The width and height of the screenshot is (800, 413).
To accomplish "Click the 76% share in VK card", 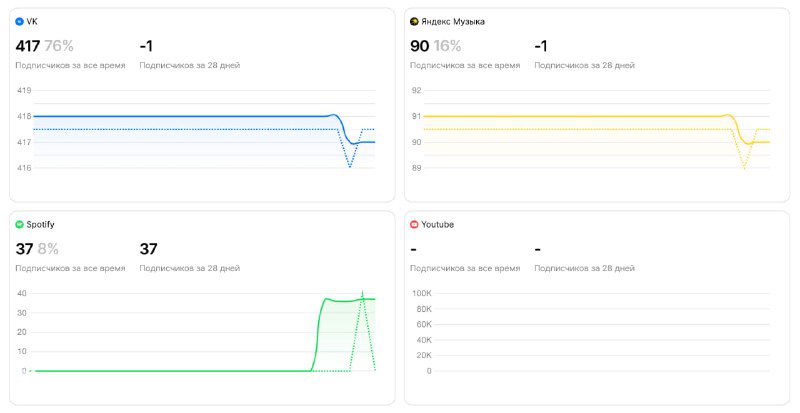I will 59,45.
